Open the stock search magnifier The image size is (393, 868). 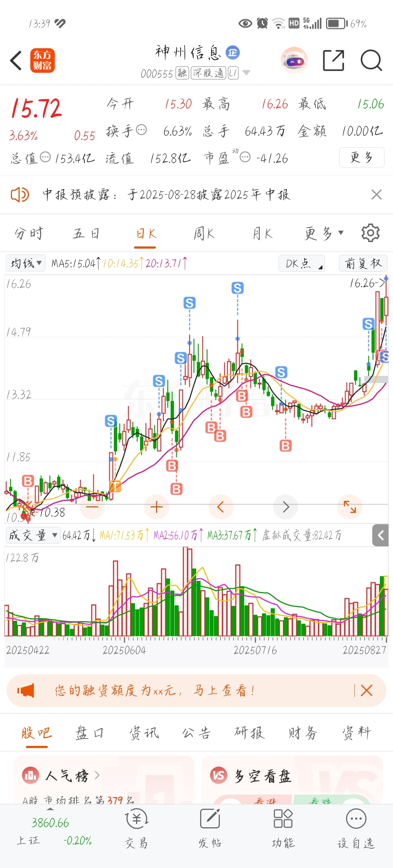point(371,60)
